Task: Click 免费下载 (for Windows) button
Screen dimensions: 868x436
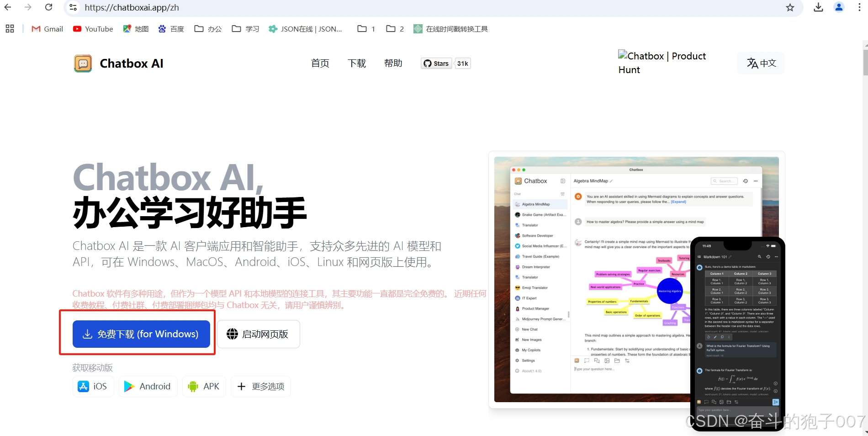Action: tap(141, 334)
